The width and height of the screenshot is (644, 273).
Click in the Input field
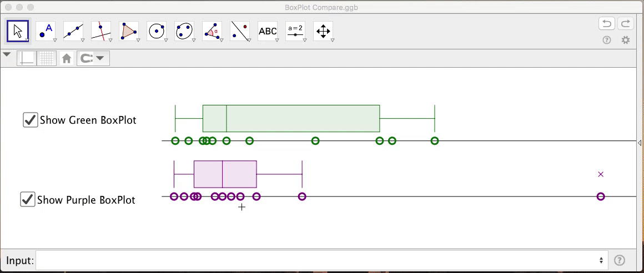321,260
